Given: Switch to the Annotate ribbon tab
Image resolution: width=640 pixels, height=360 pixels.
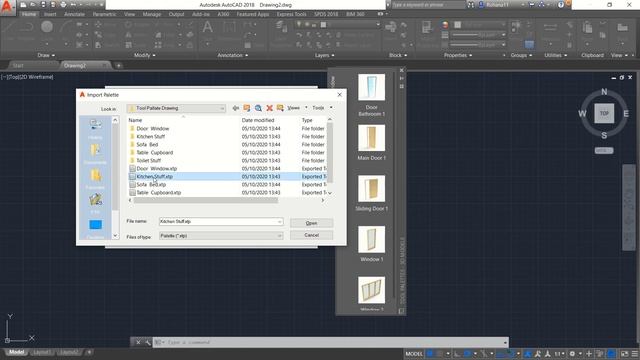Looking at the screenshot, I should click(74, 14).
